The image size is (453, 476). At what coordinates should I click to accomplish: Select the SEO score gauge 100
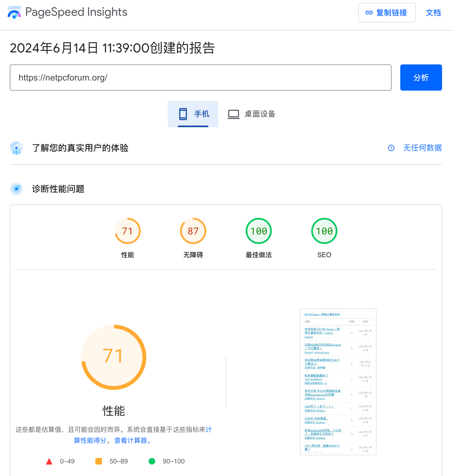(x=324, y=231)
